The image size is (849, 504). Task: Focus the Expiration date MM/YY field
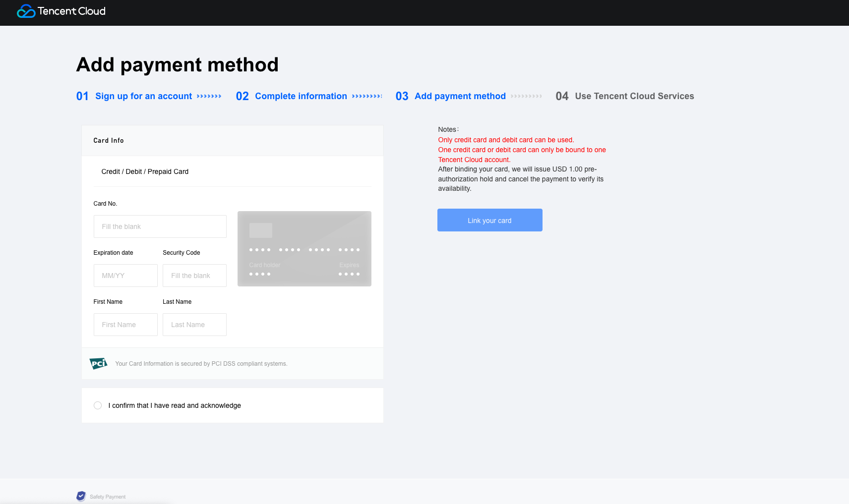click(x=125, y=276)
